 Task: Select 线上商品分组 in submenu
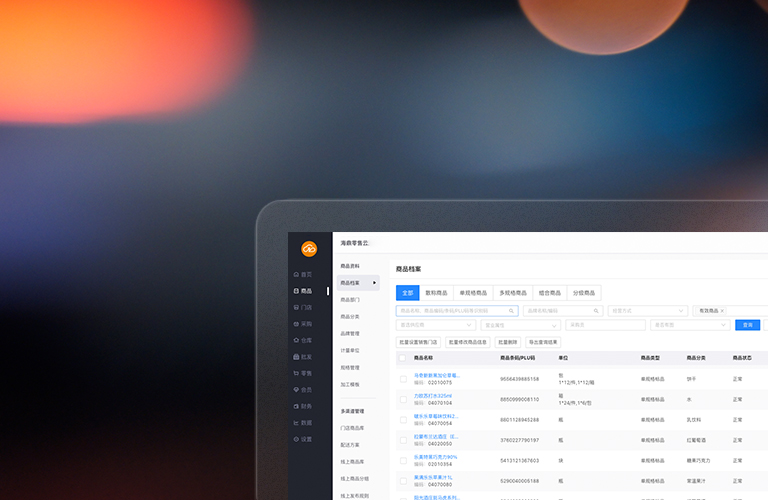(355, 479)
